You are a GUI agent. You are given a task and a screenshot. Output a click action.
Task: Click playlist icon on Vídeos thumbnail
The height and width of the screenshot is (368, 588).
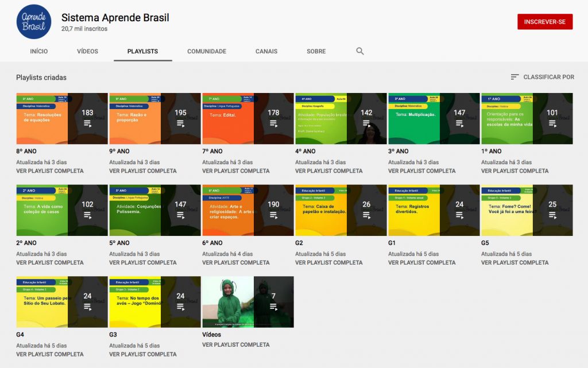click(273, 307)
